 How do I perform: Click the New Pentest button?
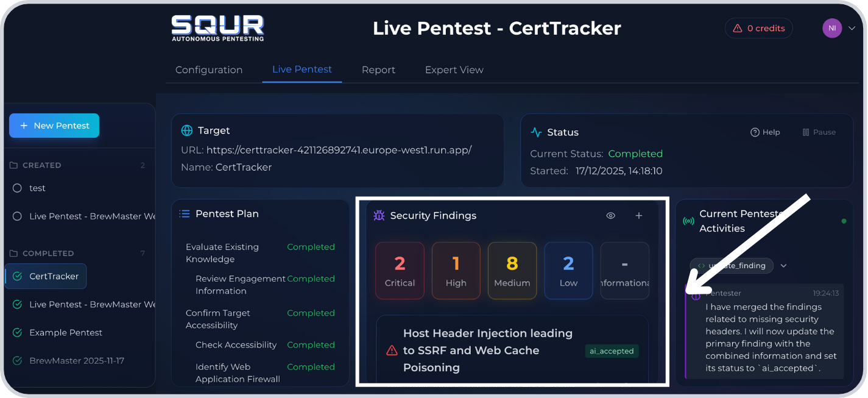click(x=54, y=126)
